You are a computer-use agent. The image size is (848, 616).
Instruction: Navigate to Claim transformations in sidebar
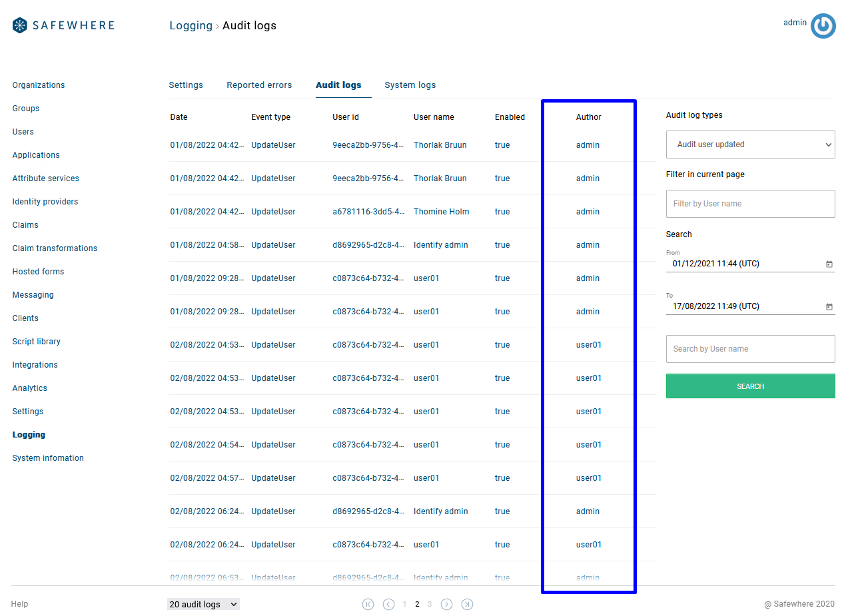tap(55, 248)
